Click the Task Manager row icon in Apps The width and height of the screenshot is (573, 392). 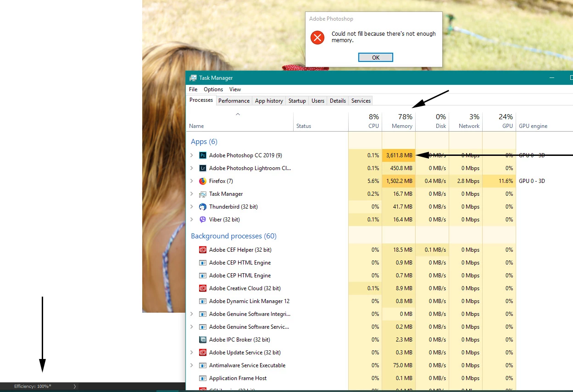coord(203,194)
